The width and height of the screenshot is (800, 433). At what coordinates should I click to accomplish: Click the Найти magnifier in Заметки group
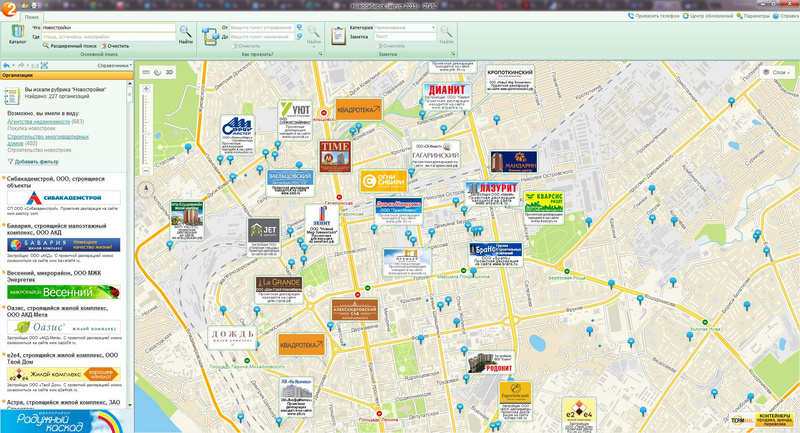click(x=446, y=32)
